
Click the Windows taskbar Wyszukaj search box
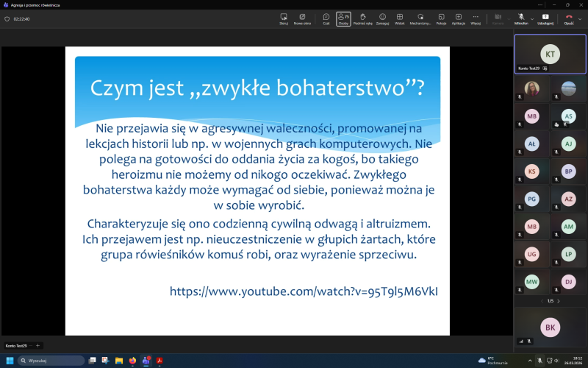click(51, 361)
